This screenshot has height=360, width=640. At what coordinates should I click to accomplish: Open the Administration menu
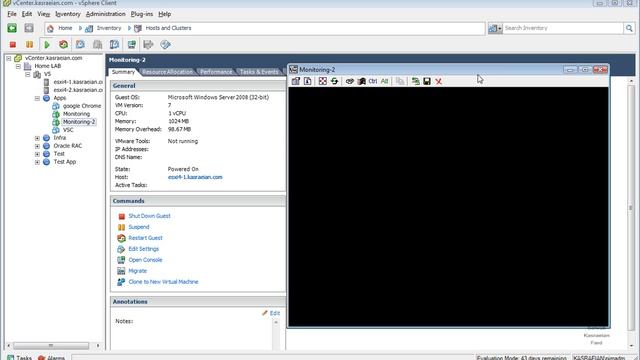click(x=105, y=14)
